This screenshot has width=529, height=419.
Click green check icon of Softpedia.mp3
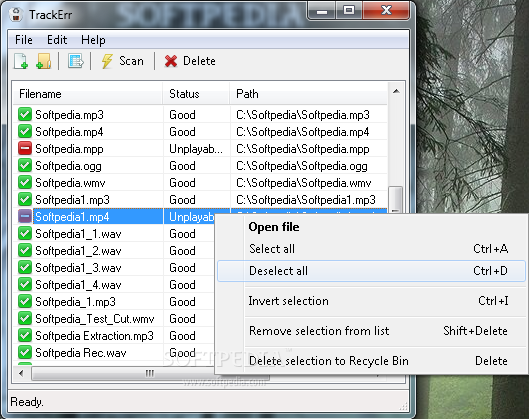click(25, 114)
